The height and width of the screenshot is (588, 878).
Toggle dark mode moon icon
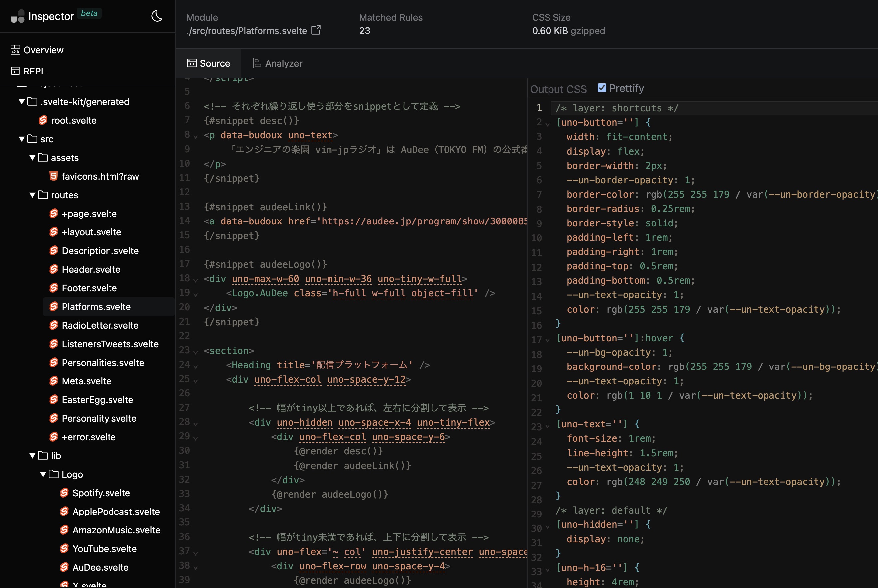(x=156, y=16)
